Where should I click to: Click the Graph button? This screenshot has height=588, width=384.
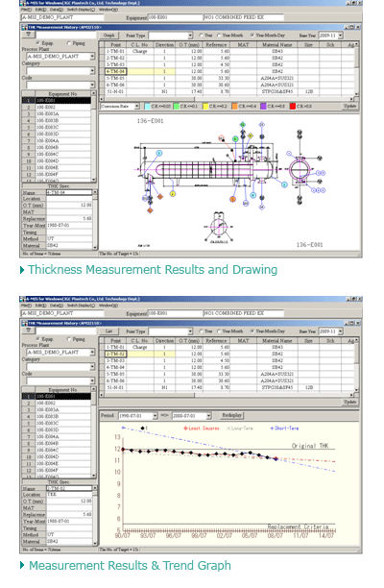tap(109, 36)
